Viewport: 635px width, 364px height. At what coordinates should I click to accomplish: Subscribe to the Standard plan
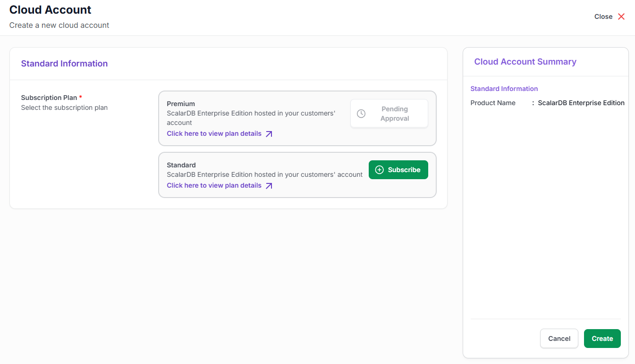point(398,169)
